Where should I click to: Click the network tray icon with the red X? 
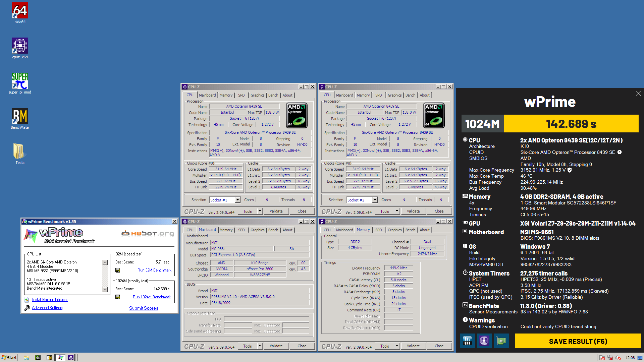pos(610,358)
